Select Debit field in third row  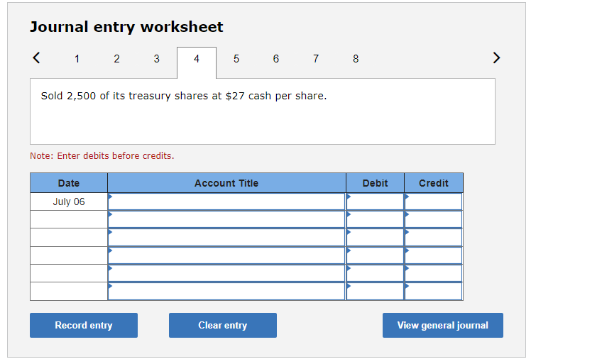[x=375, y=238]
